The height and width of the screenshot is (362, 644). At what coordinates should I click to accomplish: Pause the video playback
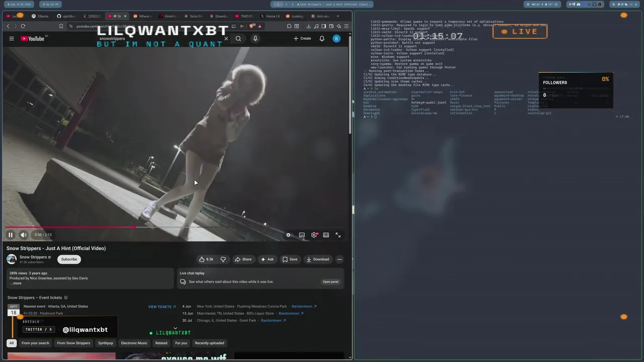click(10, 235)
